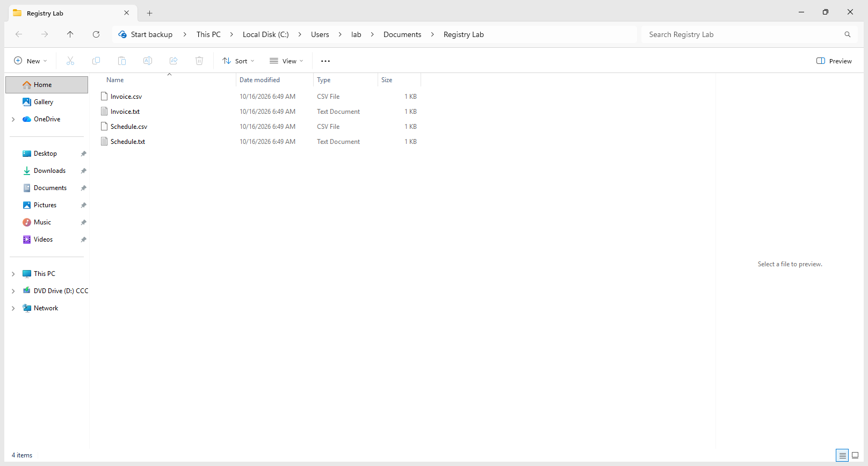Open the Sort dropdown menu
The height and width of the screenshot is (466, 868).
[239, 61]
